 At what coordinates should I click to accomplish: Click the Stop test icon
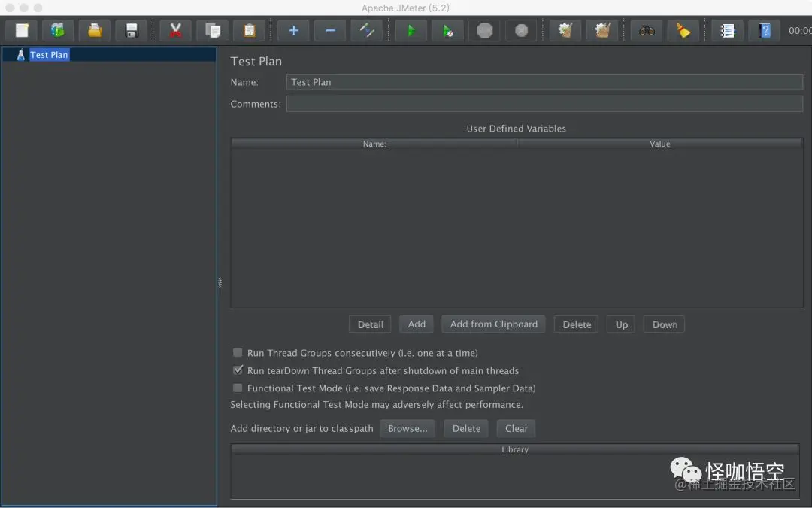(x=485, y=31)
